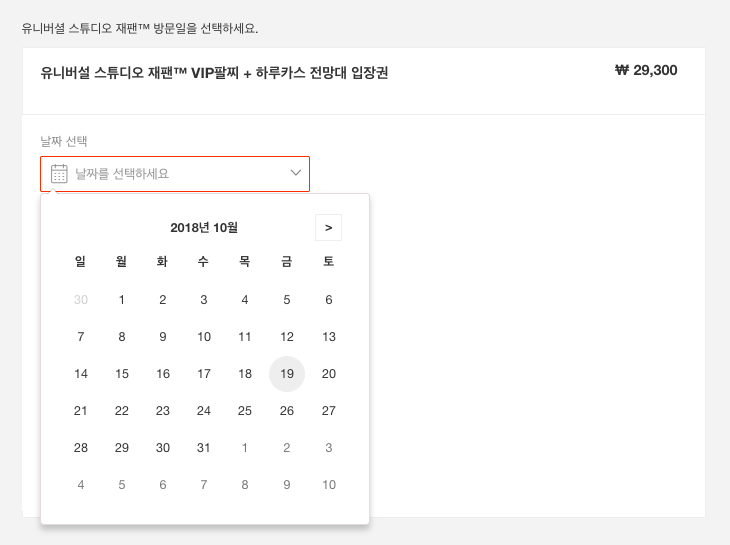Select date 25 in October
The height and width of the screenshot is (545, 730).
244,411
